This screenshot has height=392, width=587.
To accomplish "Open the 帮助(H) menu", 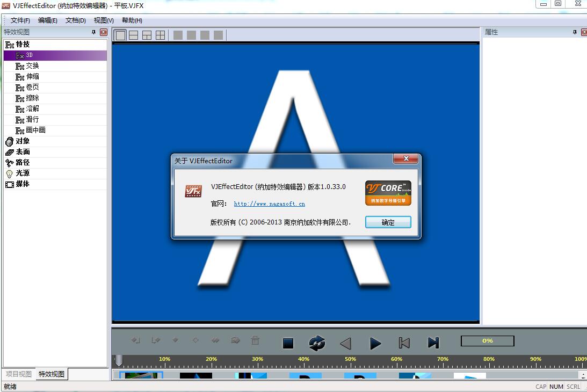I will pyautogui.click(x=132, y=20).
